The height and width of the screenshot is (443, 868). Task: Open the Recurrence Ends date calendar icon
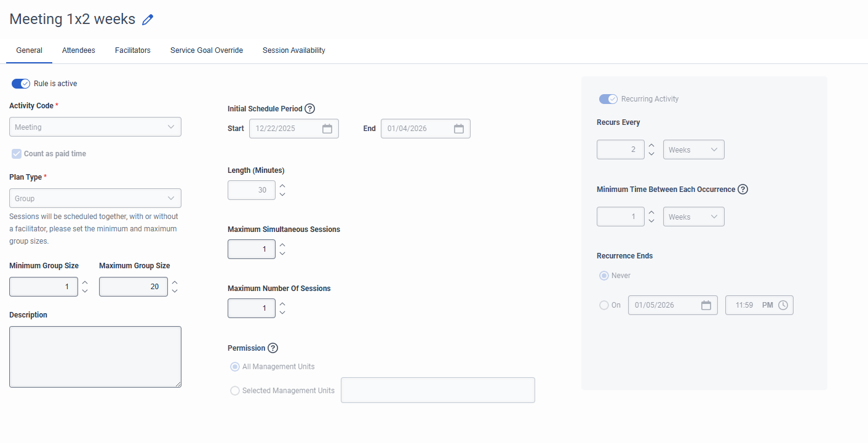(x=706, y=305)
